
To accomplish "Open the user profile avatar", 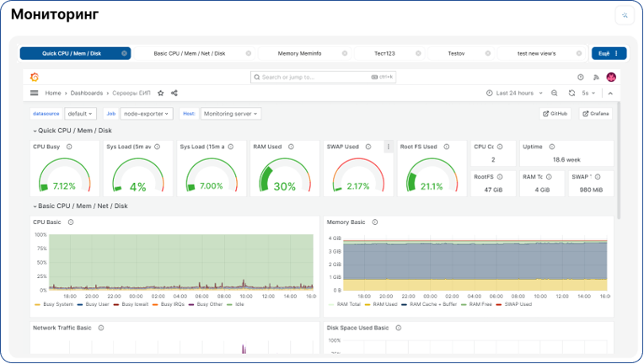I will [611, 78].
